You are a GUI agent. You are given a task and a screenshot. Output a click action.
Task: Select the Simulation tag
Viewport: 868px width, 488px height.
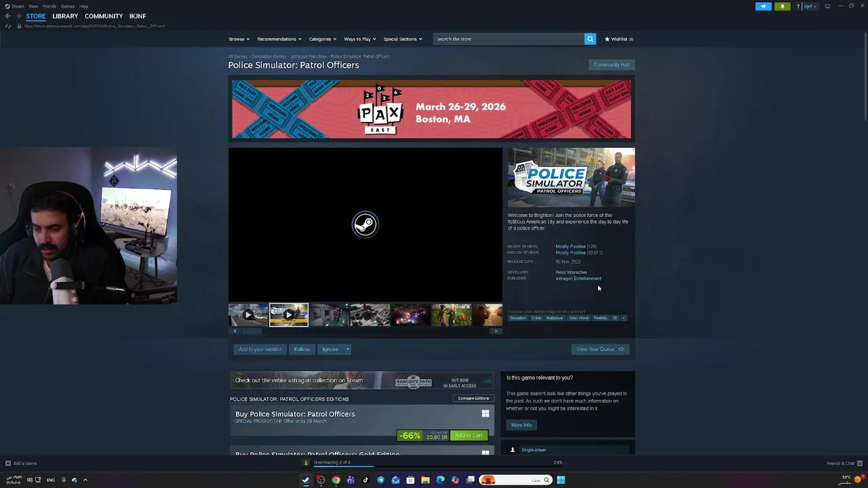(x=518, y=318)
